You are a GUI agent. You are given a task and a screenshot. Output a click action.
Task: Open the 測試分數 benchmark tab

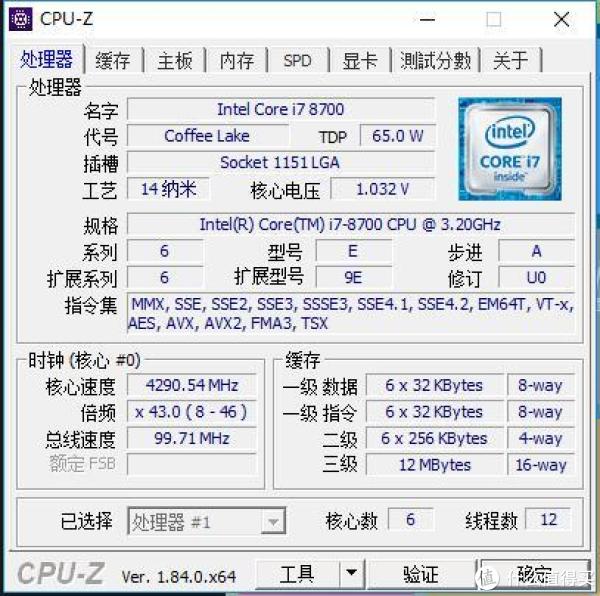[x=435, y=60]
